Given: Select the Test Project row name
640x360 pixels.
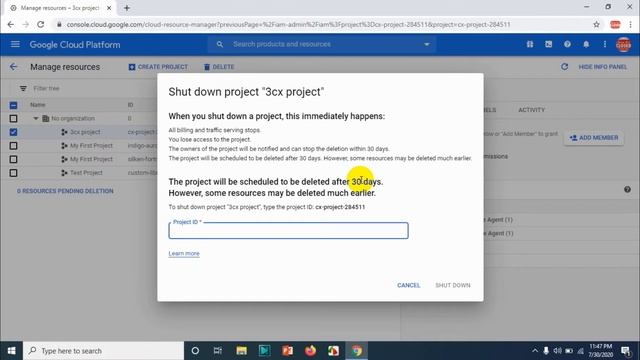Looking at the screenshot, I should pos(86,173).
